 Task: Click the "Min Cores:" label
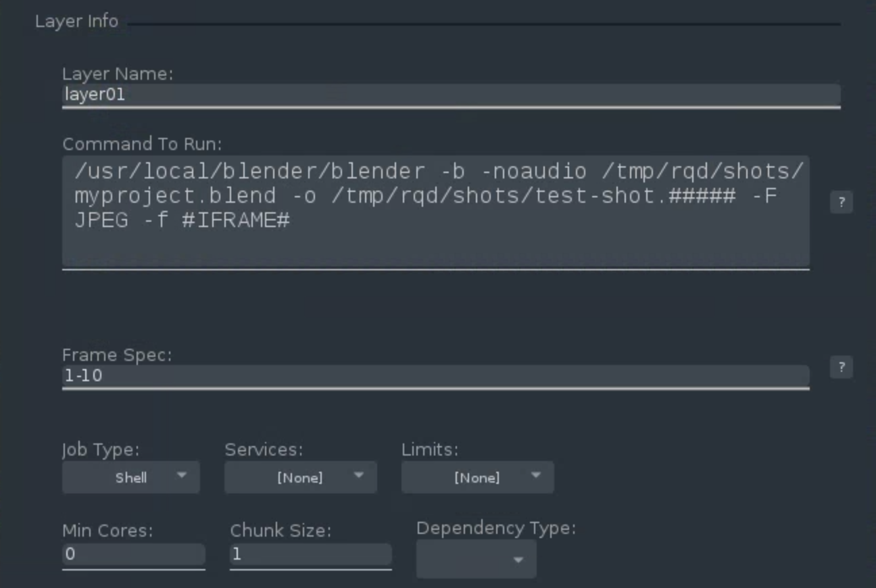pos(107,531)
